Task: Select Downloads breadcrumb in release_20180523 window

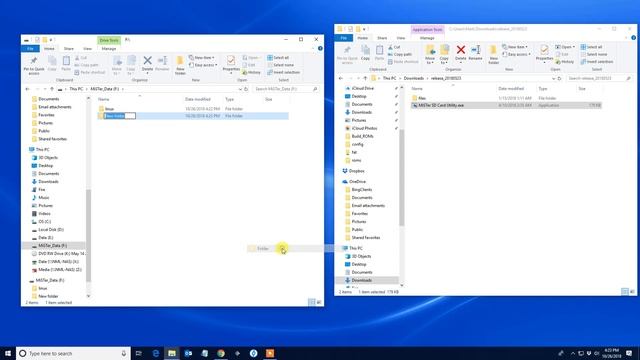Action: [x=413, y=78]
